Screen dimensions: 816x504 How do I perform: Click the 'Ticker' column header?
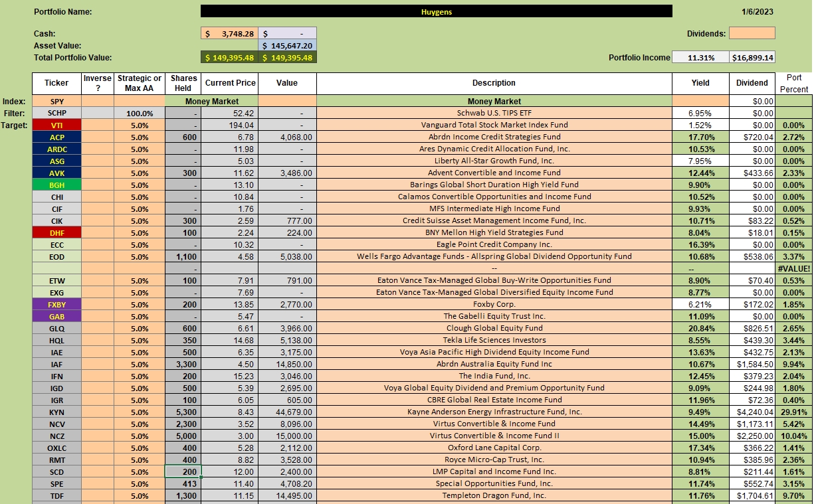pos(56,83)
